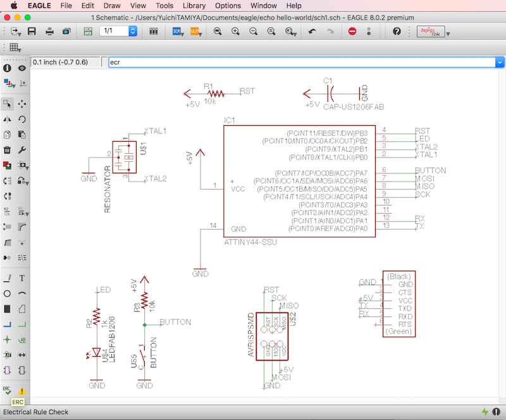Select the Pinswap tool
This screenshot has width=506, height=420.
tap(7, 181)
